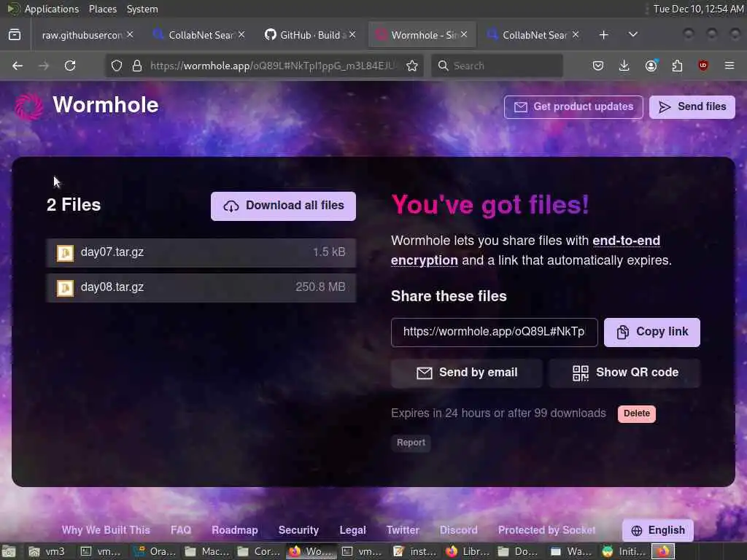Screen dimensions: 747x560
Task: Click the padlock site info icon
Action: pos(137,66)
